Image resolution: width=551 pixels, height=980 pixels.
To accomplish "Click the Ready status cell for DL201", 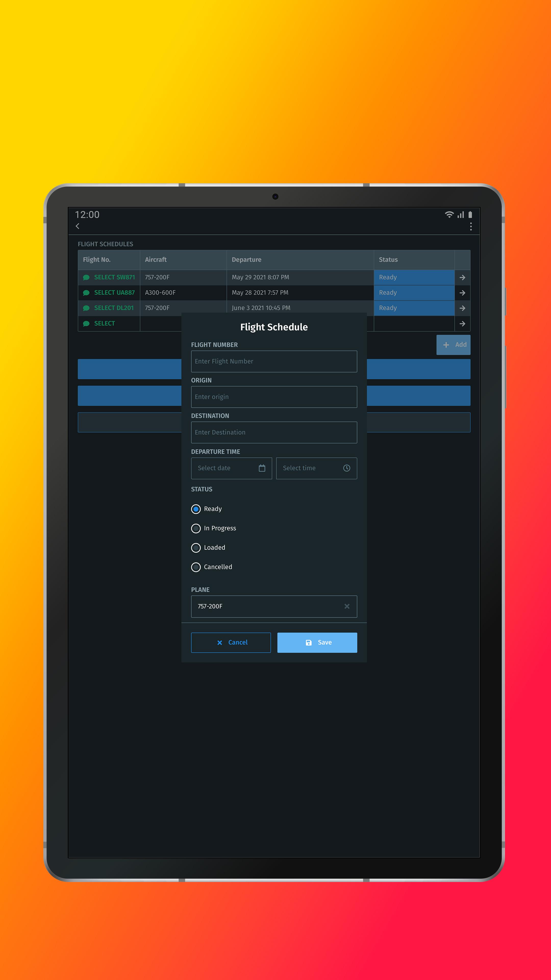I will pos(414,308).
